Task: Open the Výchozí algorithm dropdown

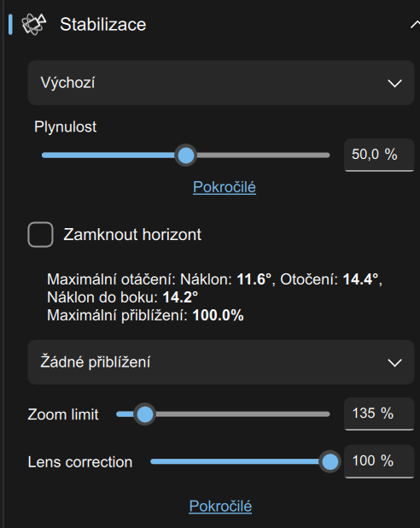Action: tap(221, 83)
